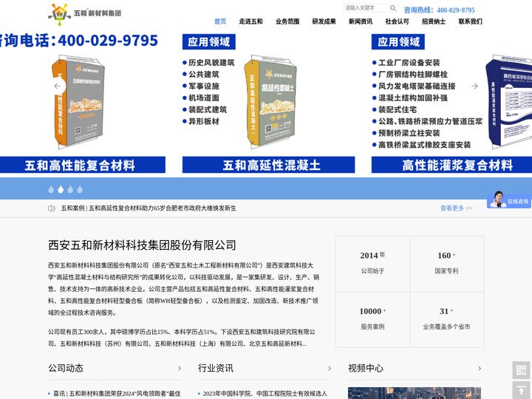Image resolution: width=532 pixels, height=399 pixels.
Task: Click the speaker announcement icon
Action: [52, 208]
